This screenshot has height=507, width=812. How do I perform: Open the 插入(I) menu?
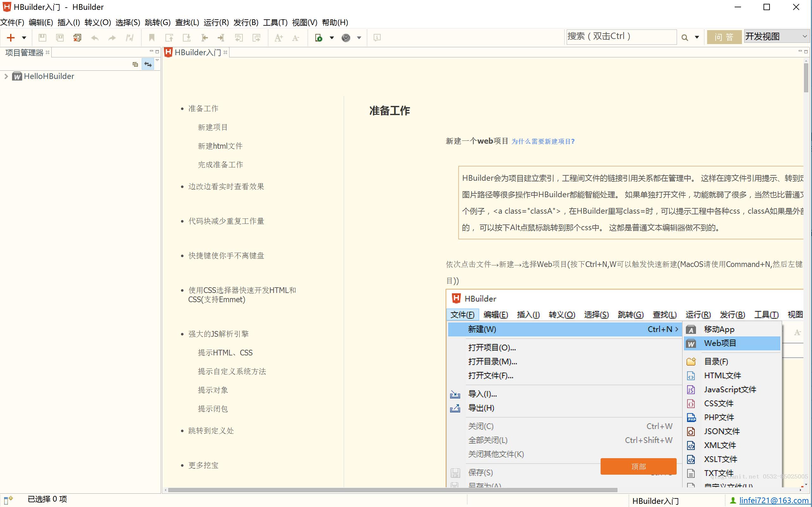[69, 22]
